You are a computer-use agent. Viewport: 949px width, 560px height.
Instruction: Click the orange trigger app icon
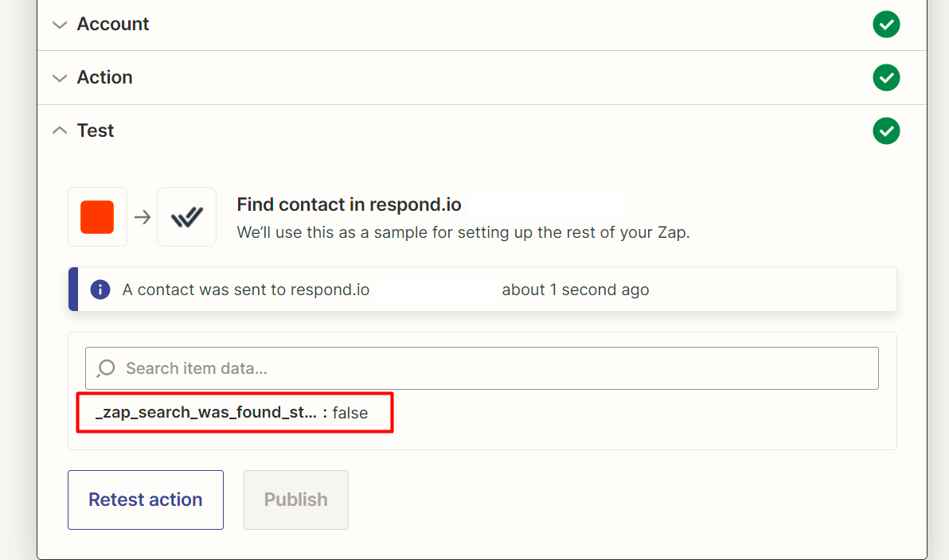[x=97, y=217]
